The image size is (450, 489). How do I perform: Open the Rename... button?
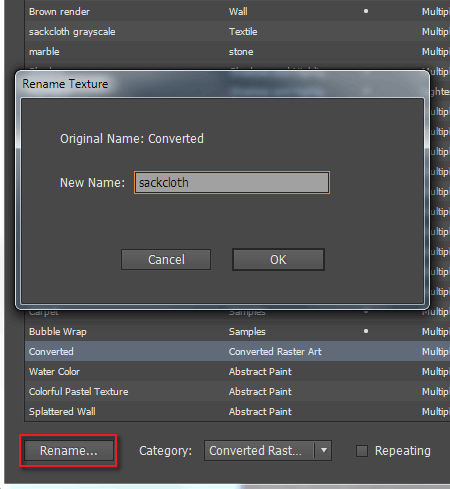pos(69,451)
